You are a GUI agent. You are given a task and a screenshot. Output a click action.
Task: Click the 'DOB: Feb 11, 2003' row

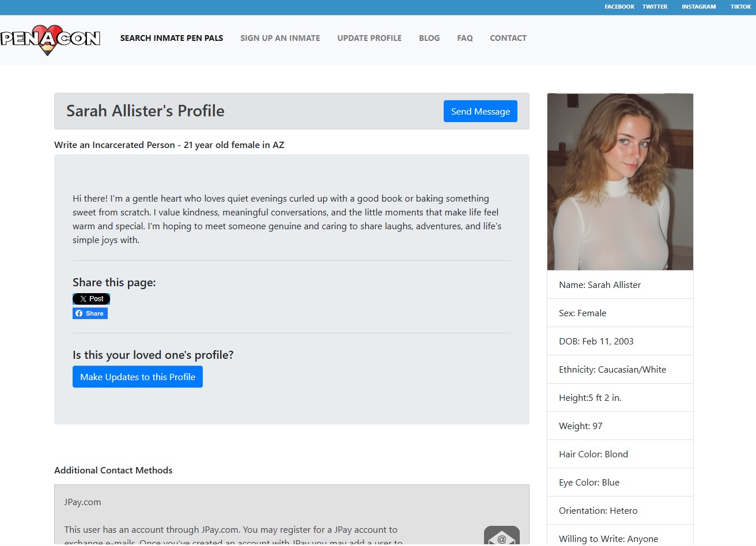click(620, 341)
